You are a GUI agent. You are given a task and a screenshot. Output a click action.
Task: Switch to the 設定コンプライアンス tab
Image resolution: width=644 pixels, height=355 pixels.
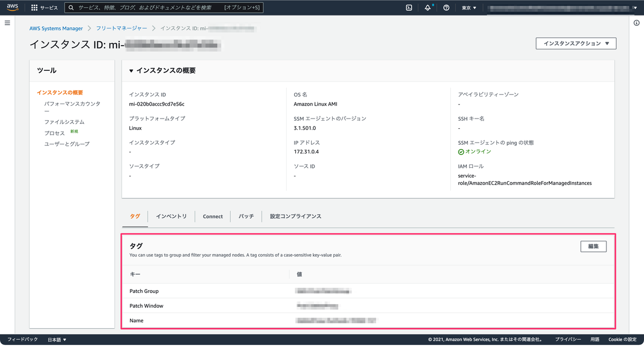(296, 216)
